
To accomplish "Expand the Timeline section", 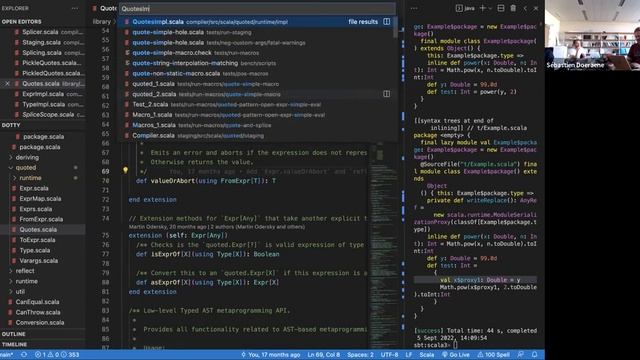I will (42, 344).
